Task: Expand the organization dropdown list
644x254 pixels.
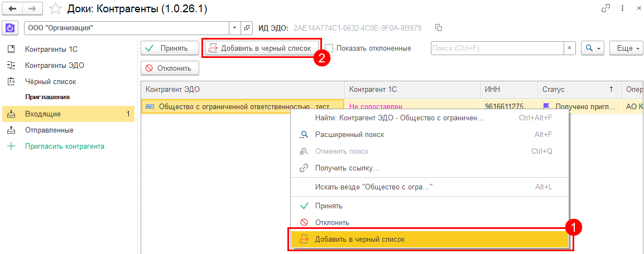Action: [235, 28]
